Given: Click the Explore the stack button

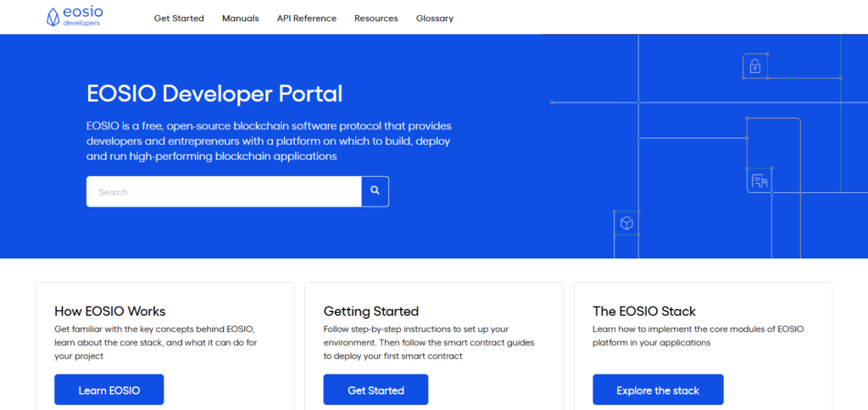Looking at the screenshot, I should tap(658, 390).
